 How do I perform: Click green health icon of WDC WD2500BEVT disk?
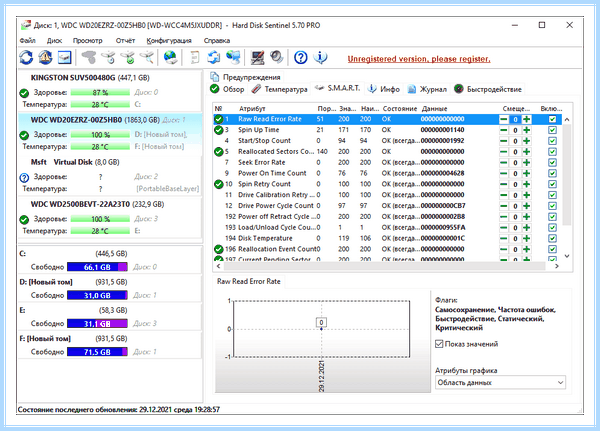tap(24, 220)
